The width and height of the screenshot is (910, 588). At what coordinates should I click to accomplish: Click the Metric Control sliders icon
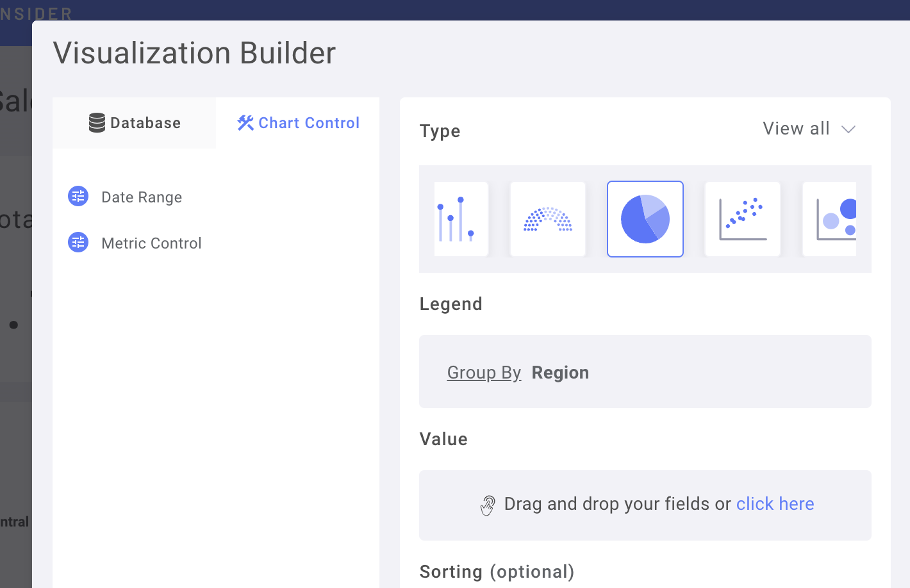point(78,243)
